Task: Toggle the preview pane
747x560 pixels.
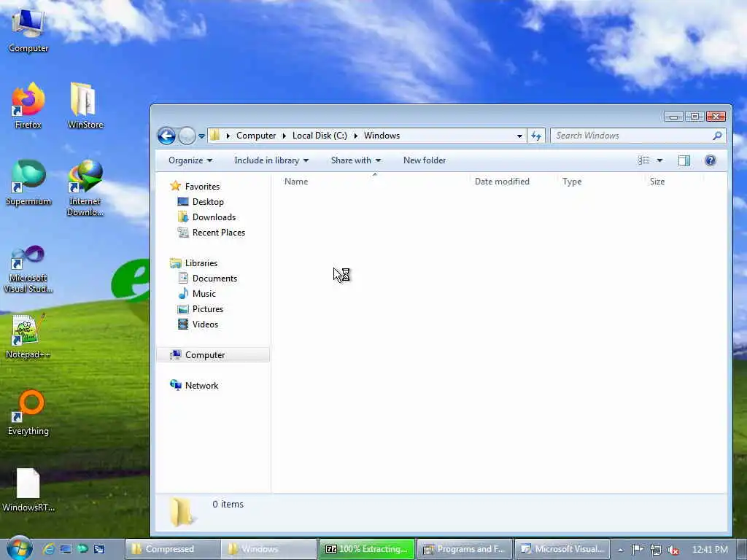Action: [684, 160]
